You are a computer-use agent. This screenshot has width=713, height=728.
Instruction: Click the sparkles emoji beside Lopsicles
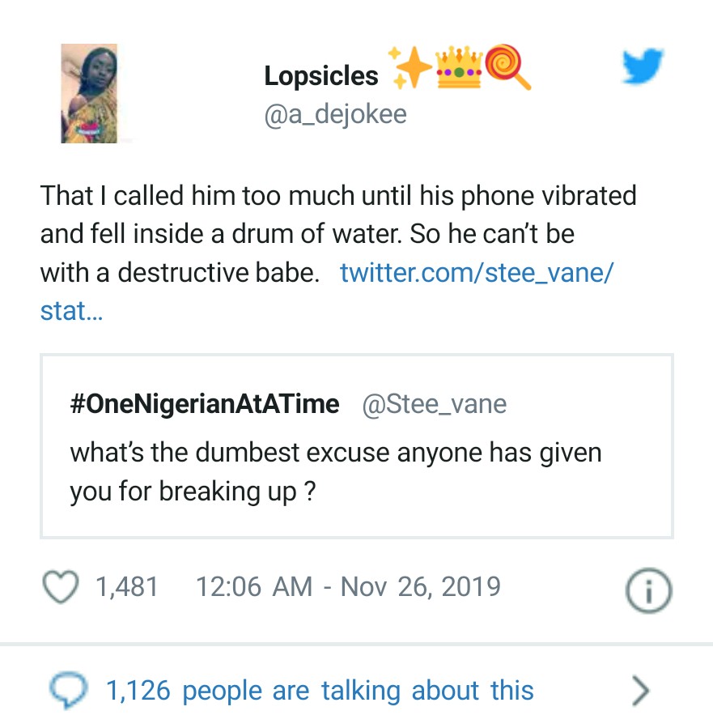point(411,70)
